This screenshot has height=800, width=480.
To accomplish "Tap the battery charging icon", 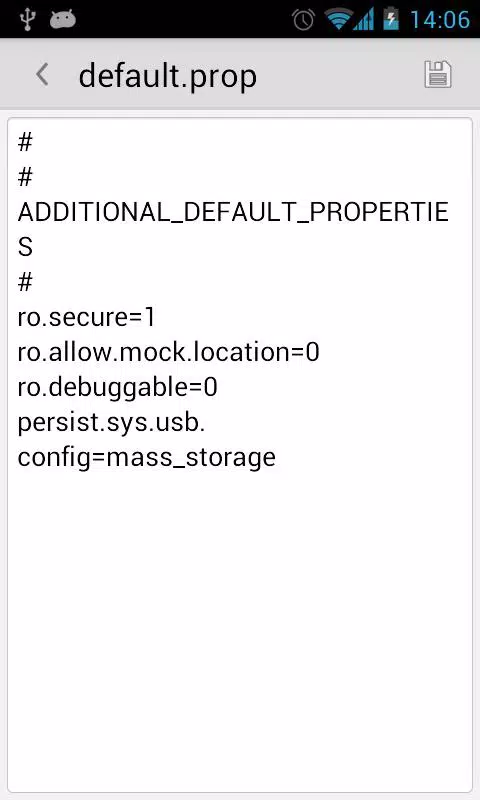I will [x=391, y=19].
